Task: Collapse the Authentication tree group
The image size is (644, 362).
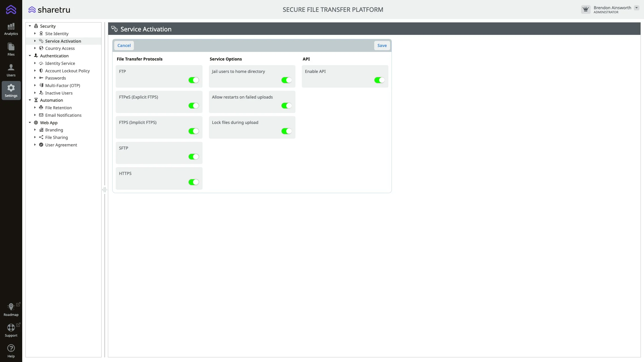Action: (x=30, y=56)
